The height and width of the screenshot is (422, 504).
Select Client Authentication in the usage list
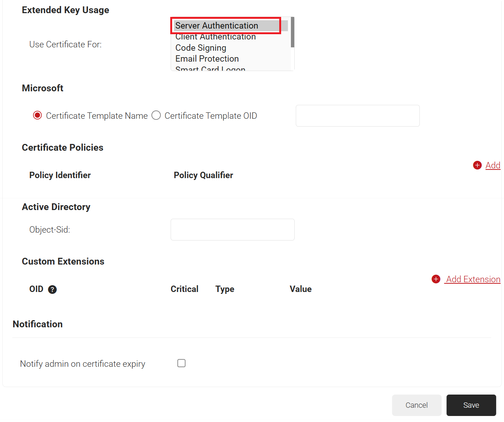coord(215,37)
